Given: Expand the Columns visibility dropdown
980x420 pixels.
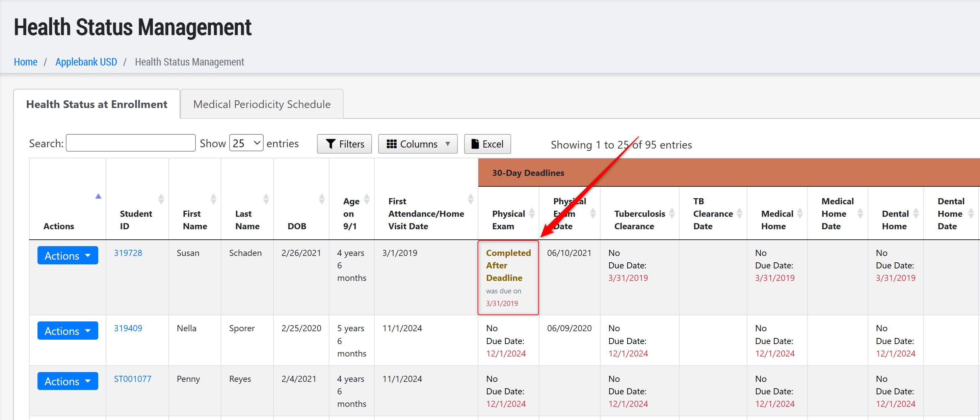Looking at the screenshot, I should 417,144.
